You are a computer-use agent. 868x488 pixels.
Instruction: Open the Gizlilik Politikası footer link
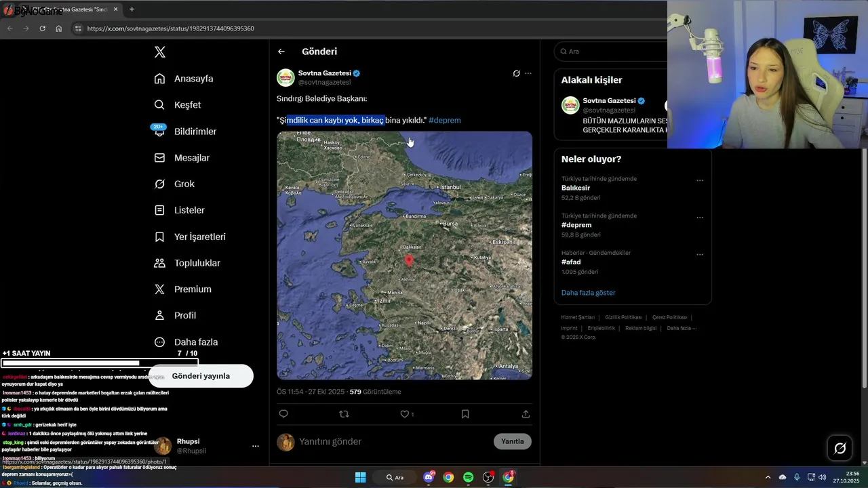623,317
